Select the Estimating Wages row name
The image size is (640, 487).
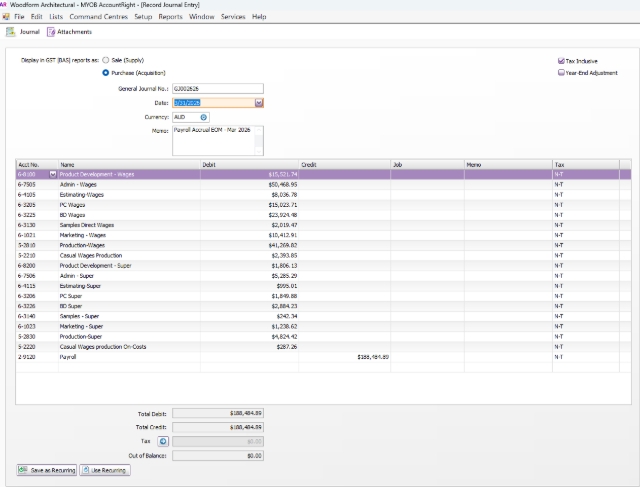coord(82,195)
